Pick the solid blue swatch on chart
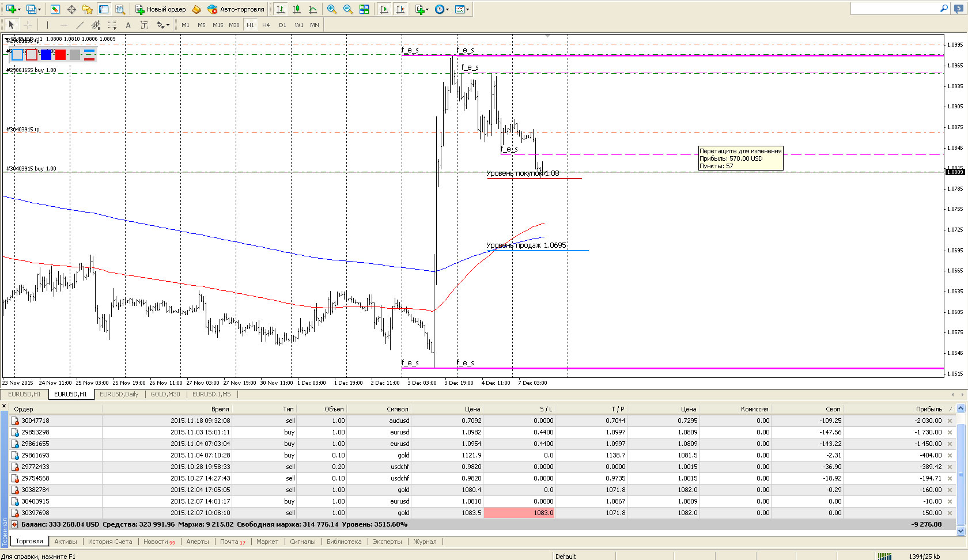This screenshot has width=968, height=560. pyautogui.click(x=46, y=55)
